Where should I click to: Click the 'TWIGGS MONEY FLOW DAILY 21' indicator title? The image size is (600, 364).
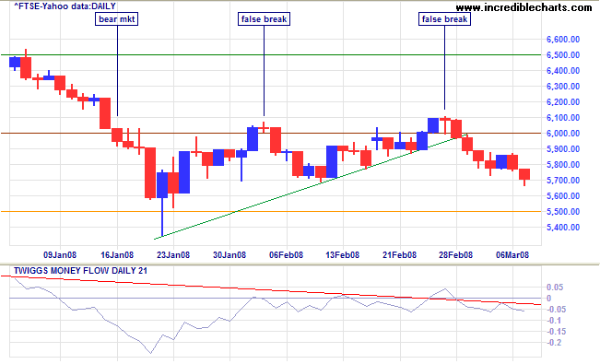click(80, 271)
